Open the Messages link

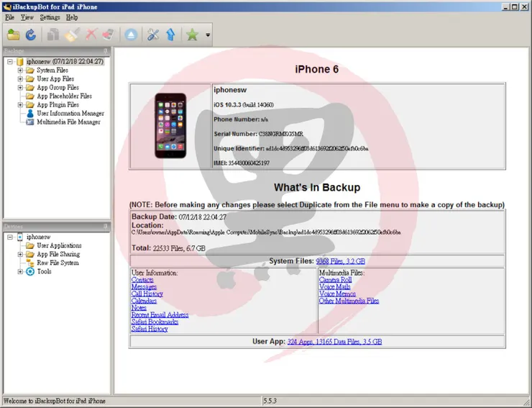click(144, 287)
